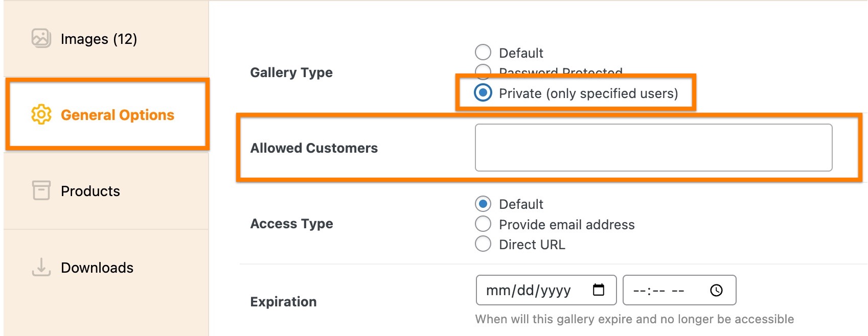Screen dimensions: 868x336
Task: Click inside the Allowed Customers field
Action: [654, 147]
